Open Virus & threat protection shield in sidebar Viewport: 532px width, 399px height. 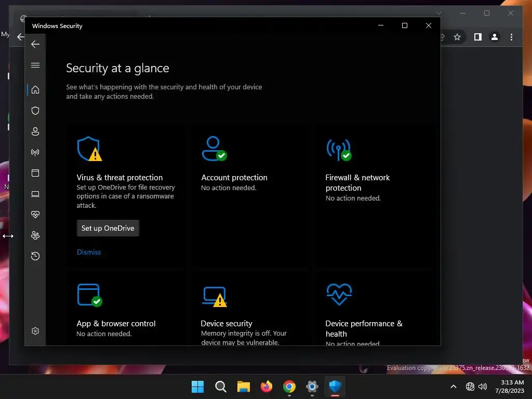[x=35, y=111]
